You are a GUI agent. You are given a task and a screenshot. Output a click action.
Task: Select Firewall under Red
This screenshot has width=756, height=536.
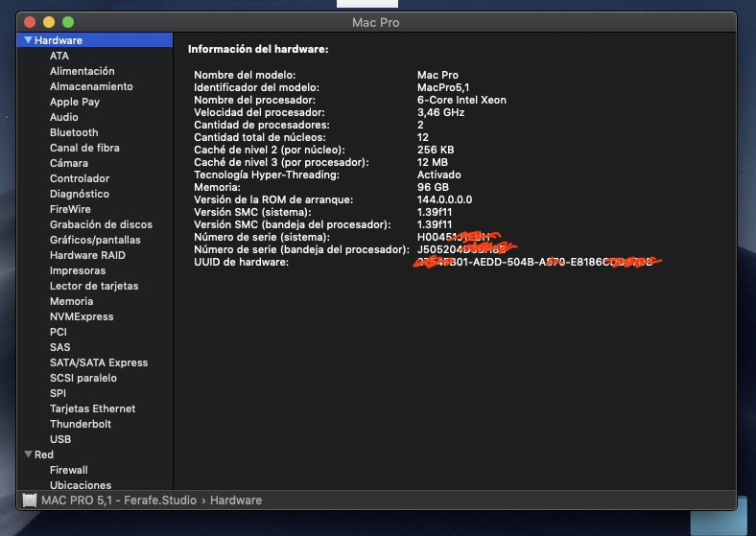coord(68,470)
